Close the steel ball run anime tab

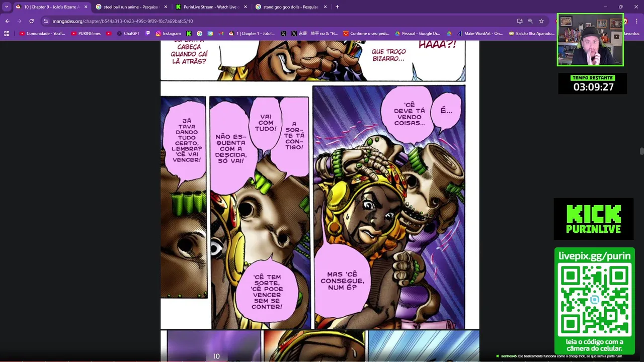(166, 7)
